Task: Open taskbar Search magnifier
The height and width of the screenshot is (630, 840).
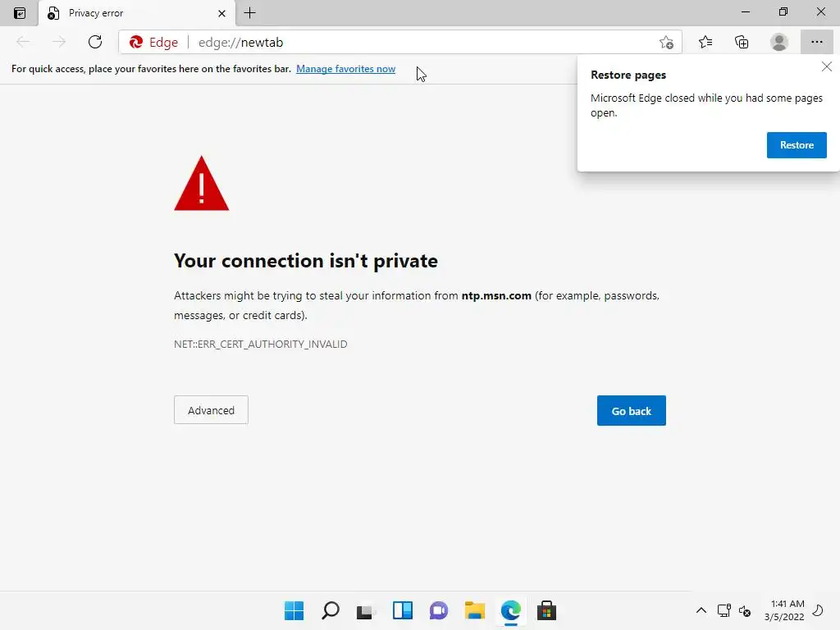Action: 330,610
